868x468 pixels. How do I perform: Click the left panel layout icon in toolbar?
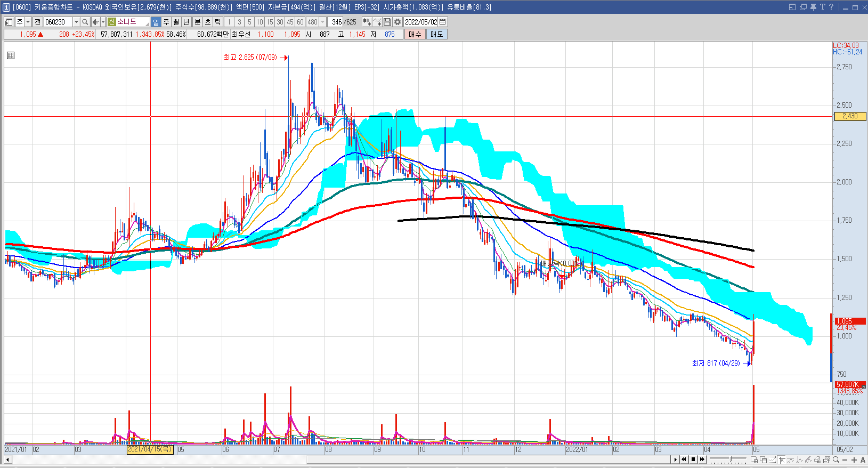(9, 22)
